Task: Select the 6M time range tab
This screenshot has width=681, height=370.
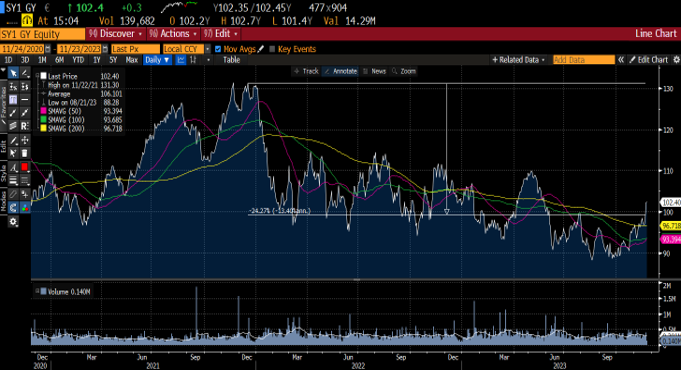Action: (60, 60)
